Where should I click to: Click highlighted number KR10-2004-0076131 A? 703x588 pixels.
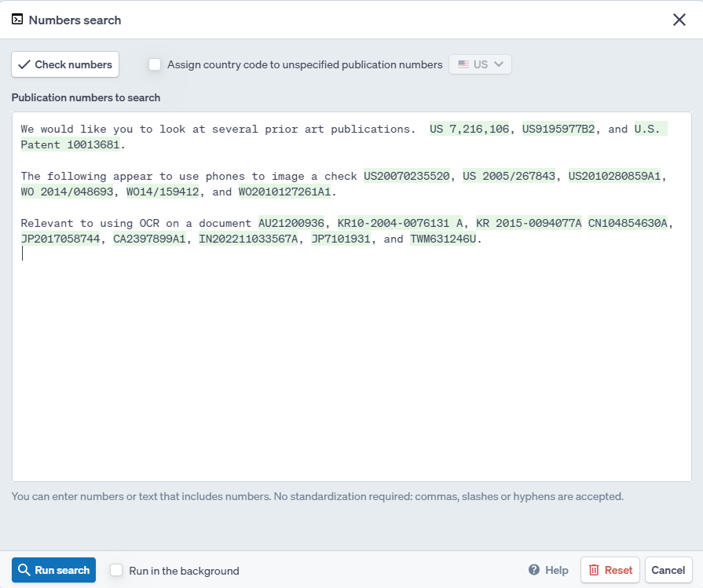coord(400,223)
